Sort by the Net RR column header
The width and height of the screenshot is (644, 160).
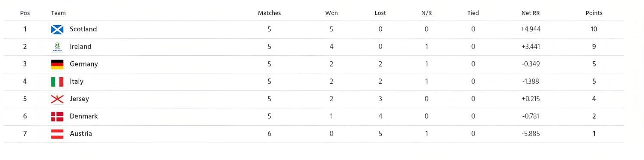coord(531,13)
